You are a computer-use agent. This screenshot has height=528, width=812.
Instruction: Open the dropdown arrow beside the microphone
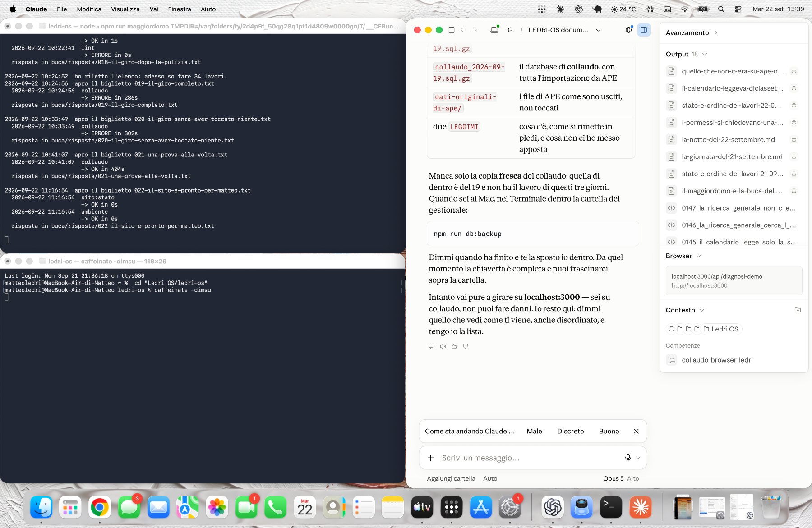pyautogui.click(x=638, y=458)
